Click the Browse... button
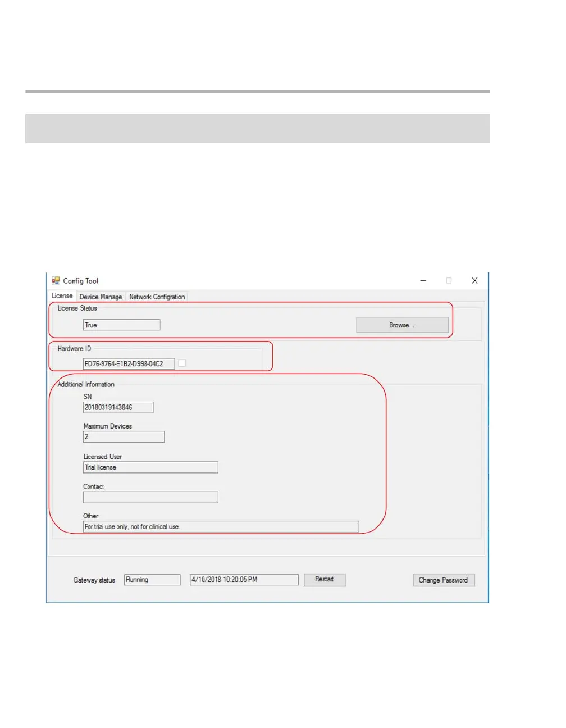This screenshot has width=566, height=728. pyautogui.click(x=402, y=325)
